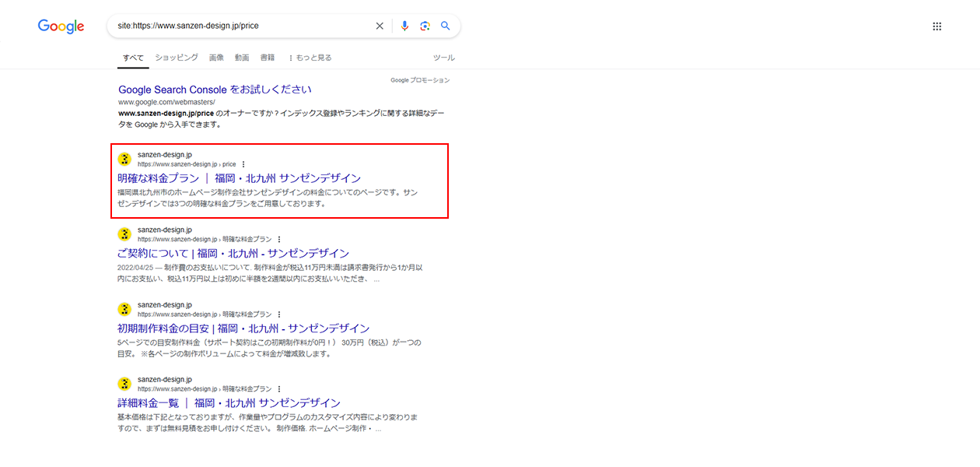Switch to the 動画 tab
Viewport: 980px width, 467px height.
[x=242, y=58]
